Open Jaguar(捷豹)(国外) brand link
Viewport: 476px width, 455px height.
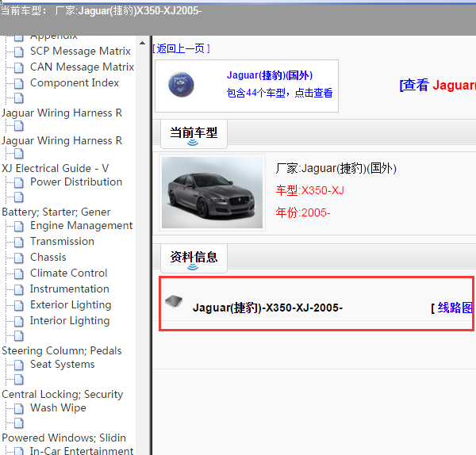tap(270, 75)
